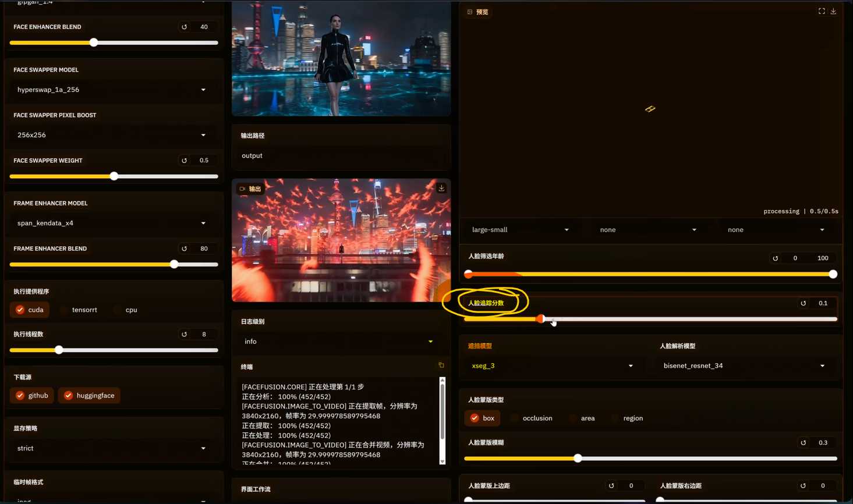Adjust the Face Swapper Weight slider

(x=114, y=176)
